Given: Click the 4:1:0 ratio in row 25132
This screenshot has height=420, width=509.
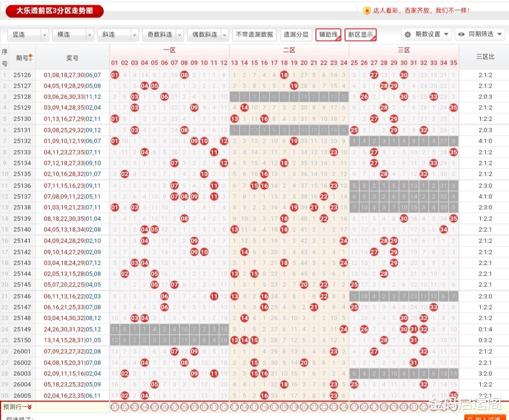Looking at the screenshot, I should click(x=485, y=141).
